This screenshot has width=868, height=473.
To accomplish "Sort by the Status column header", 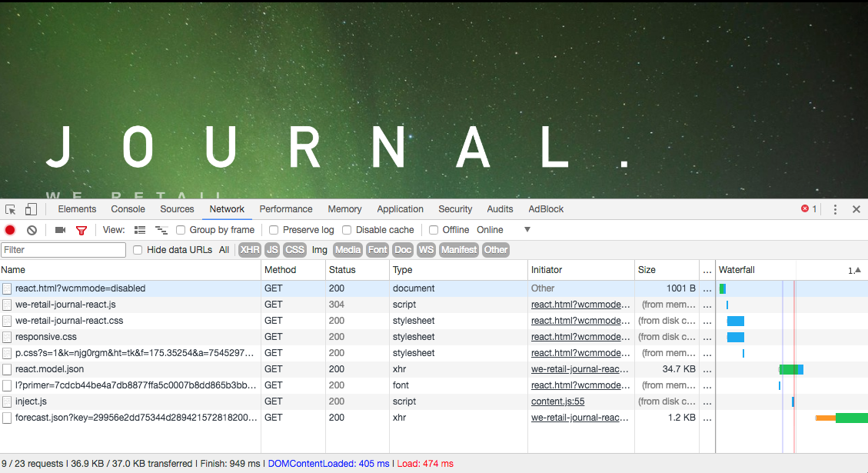I will [x=358, y=270].
